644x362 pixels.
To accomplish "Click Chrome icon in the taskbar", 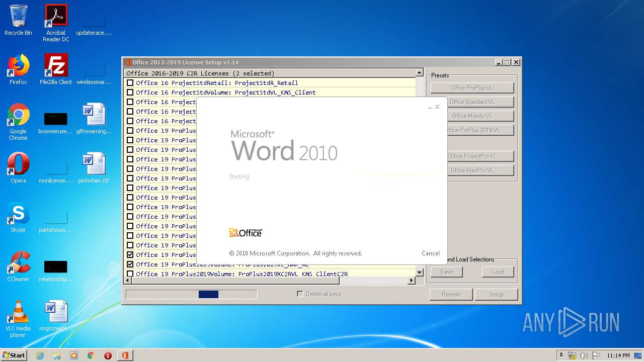I will pos(91,355).
